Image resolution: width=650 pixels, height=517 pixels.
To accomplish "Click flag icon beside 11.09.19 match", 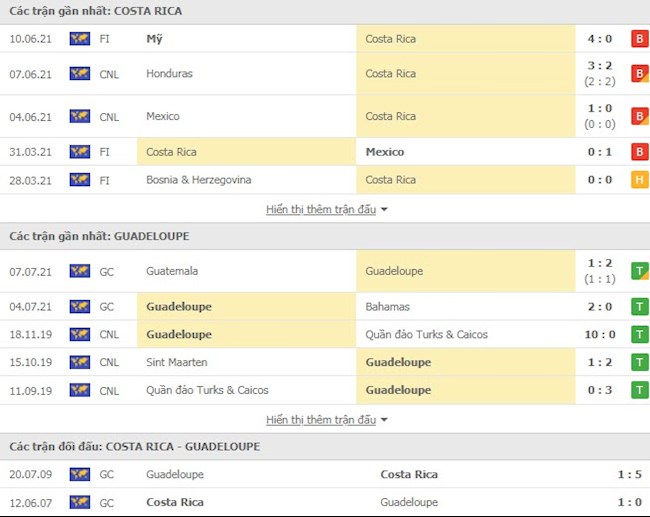I will [79, 390].
